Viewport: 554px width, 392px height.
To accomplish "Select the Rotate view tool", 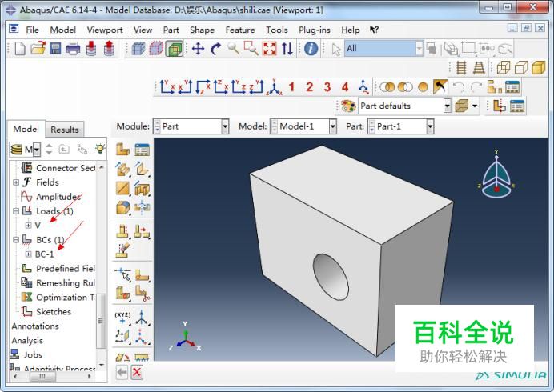I will 215,48.
